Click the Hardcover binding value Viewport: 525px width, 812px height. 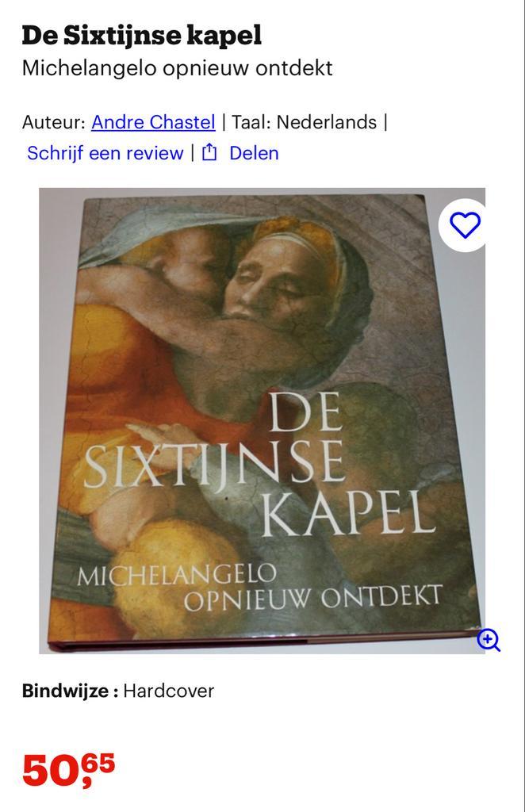tap(169, 691)
